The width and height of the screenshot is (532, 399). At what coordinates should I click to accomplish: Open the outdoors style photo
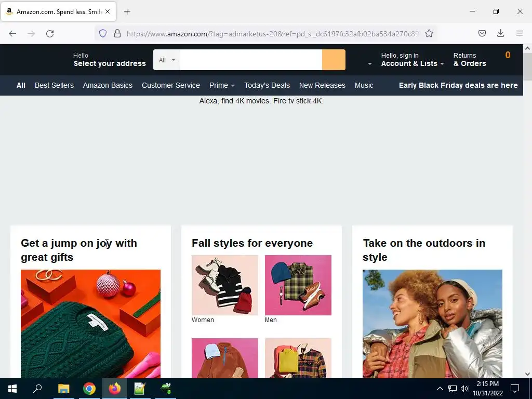[432, 324]
